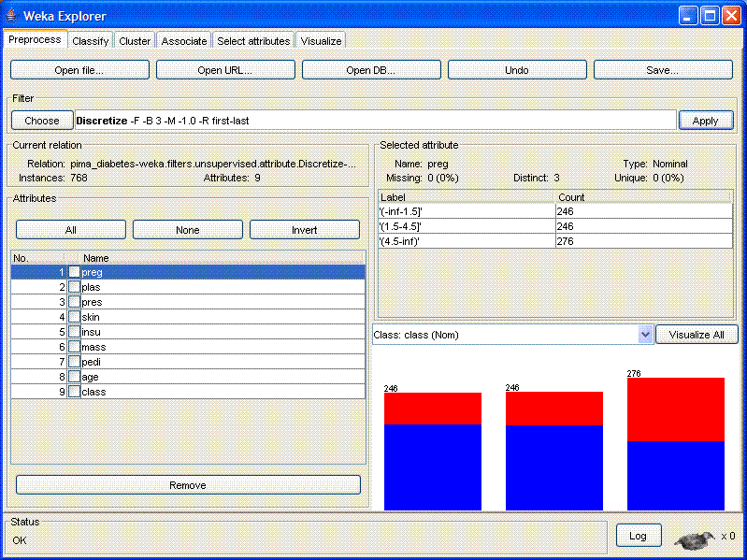
Task: Click the Visualize All button
Action: click(x=696, y=335)
